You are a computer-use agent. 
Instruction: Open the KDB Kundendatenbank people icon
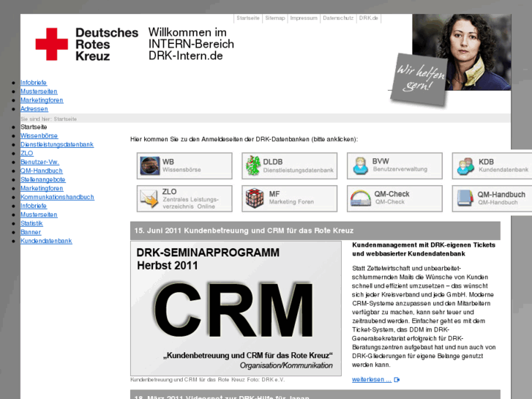(465, 166)
